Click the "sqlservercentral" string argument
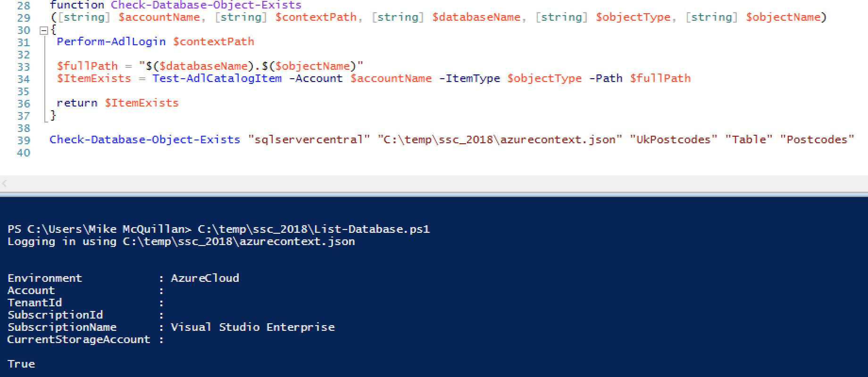Viewport: 868px width, 377px height. 309,139
